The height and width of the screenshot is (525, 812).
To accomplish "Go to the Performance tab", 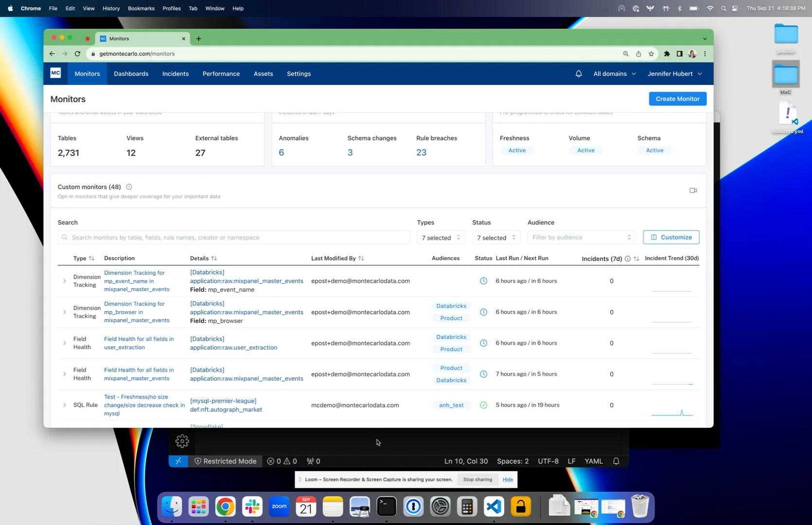I will tap(221, 74).
